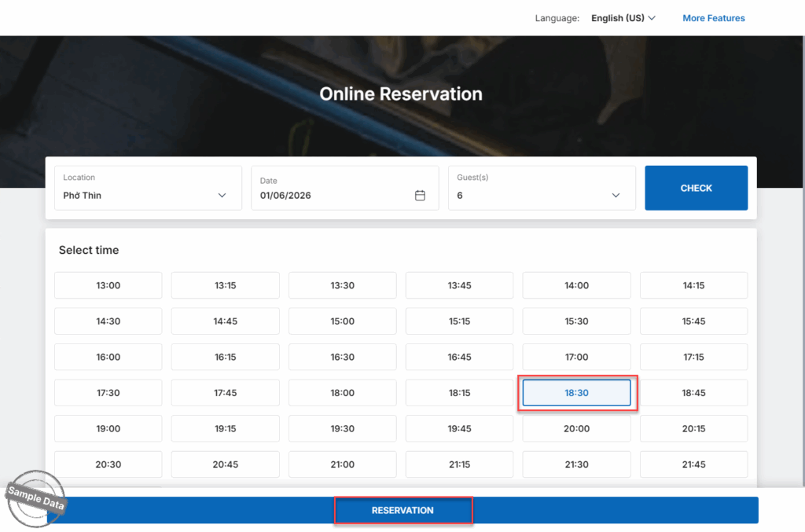This screenshot has width=805, height=532.
Task: Select the 17:45 time slot
Action: click(x=225, y=393)
